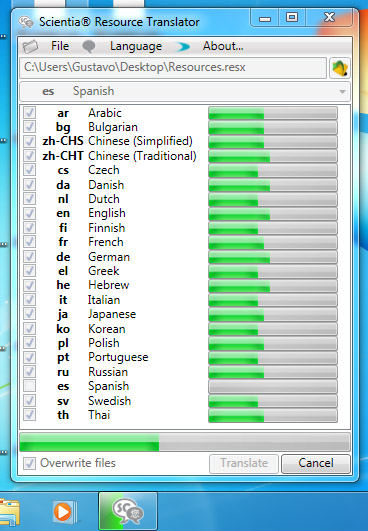This screenshot has height=531, width=368.
Task: Close the Resource Translator window
Action: point(330,18)
